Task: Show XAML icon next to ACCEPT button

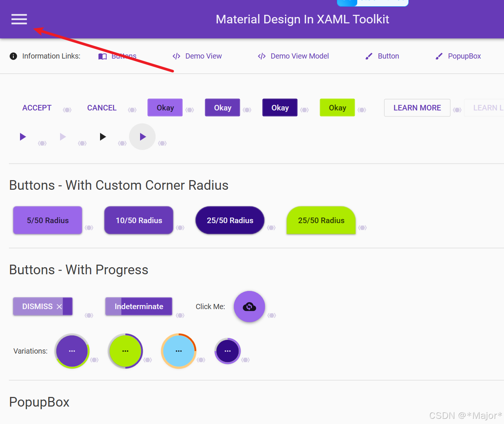Action: pos(67,110)
